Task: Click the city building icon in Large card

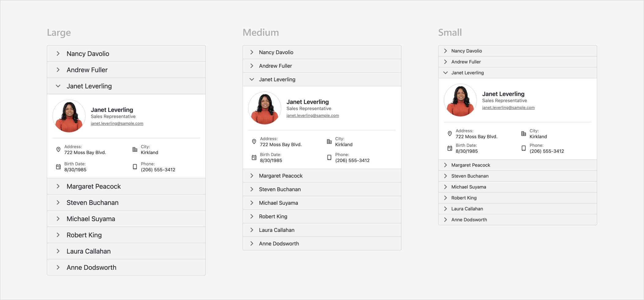Action: pos(135,149)
